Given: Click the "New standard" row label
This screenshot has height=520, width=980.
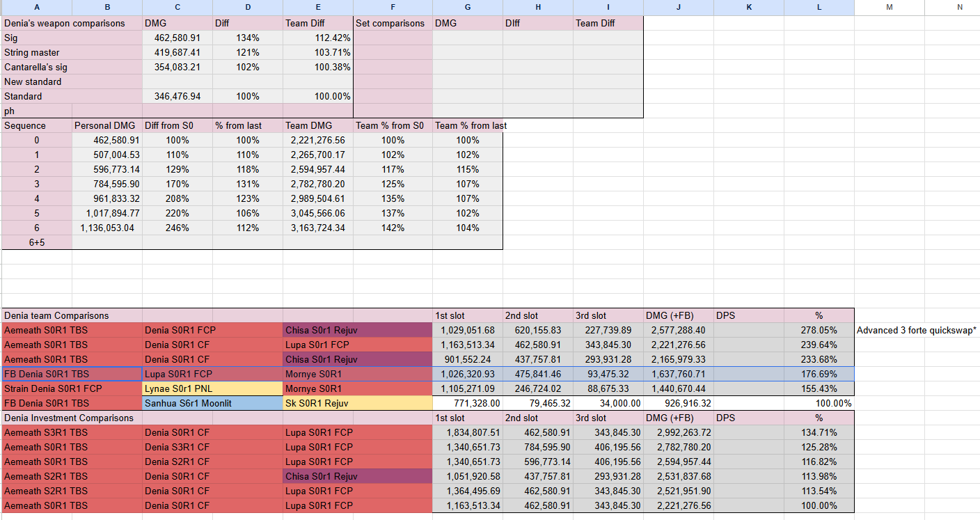Looking at the screenshot, I should (x=72, y=81).
